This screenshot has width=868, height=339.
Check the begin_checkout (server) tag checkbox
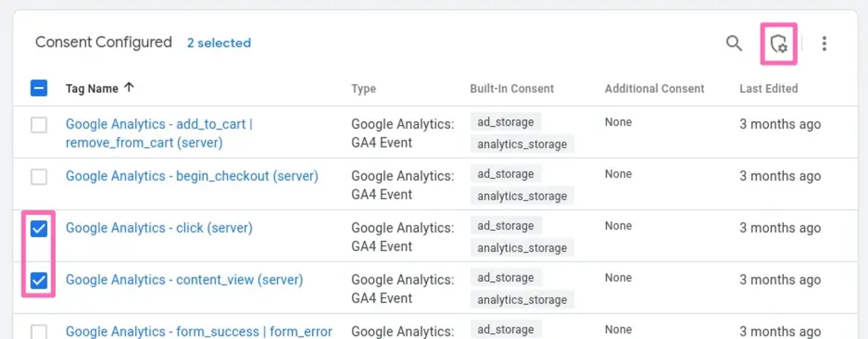click(39, 177)
